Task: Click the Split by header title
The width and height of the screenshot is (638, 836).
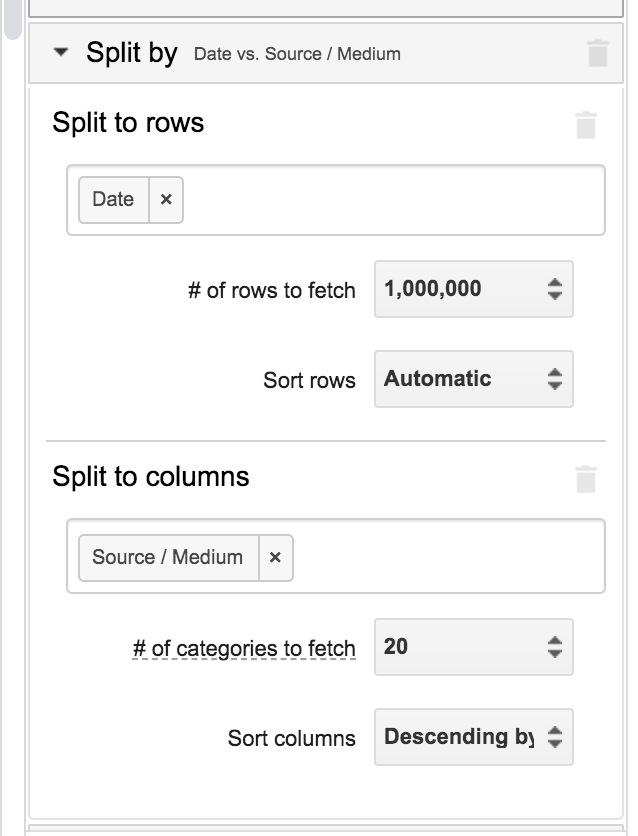Action: pyautogui.click(x=132, y=53)
